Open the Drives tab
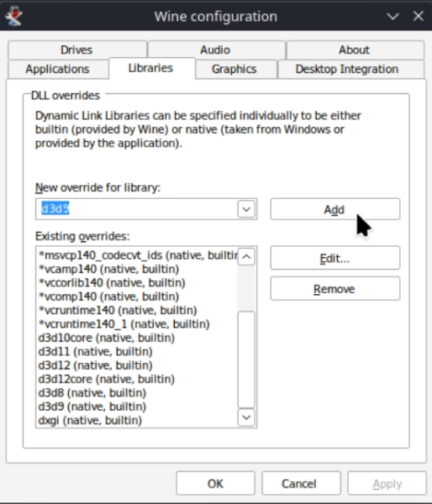Screen dimensions: 432x504 77,50
